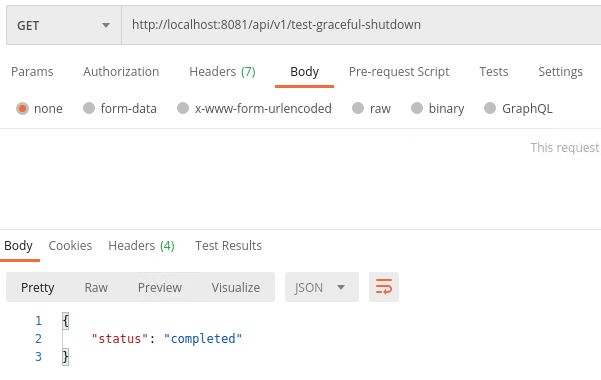The image size is (601, 380).
Task: Switch response view to Raw
Action: [x=96, y=288]
